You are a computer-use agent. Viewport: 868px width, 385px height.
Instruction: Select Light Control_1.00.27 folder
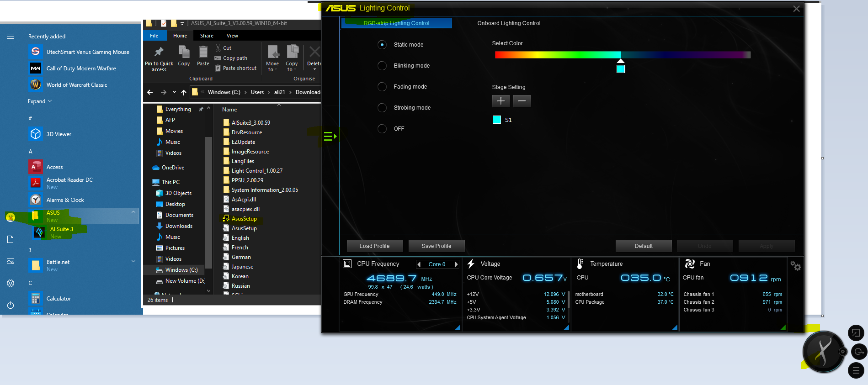click(252, 171)
